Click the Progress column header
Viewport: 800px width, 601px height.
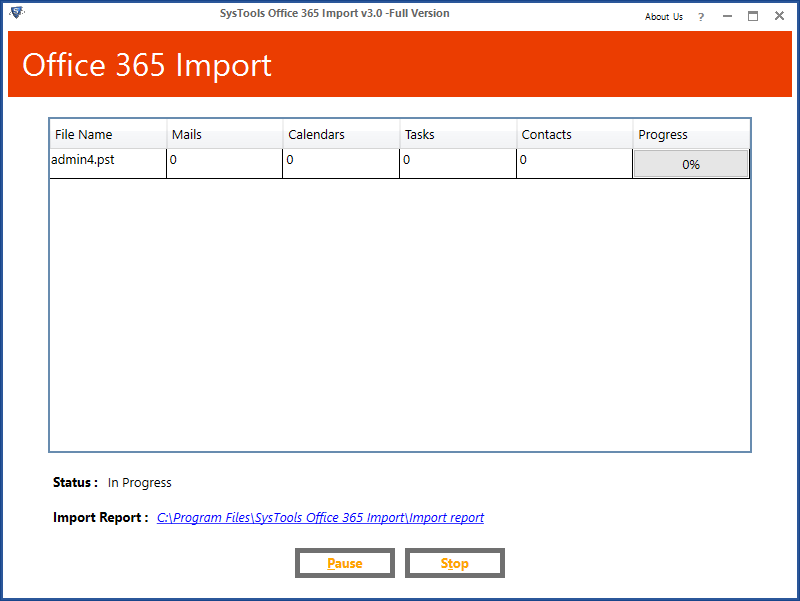(691, 134)
